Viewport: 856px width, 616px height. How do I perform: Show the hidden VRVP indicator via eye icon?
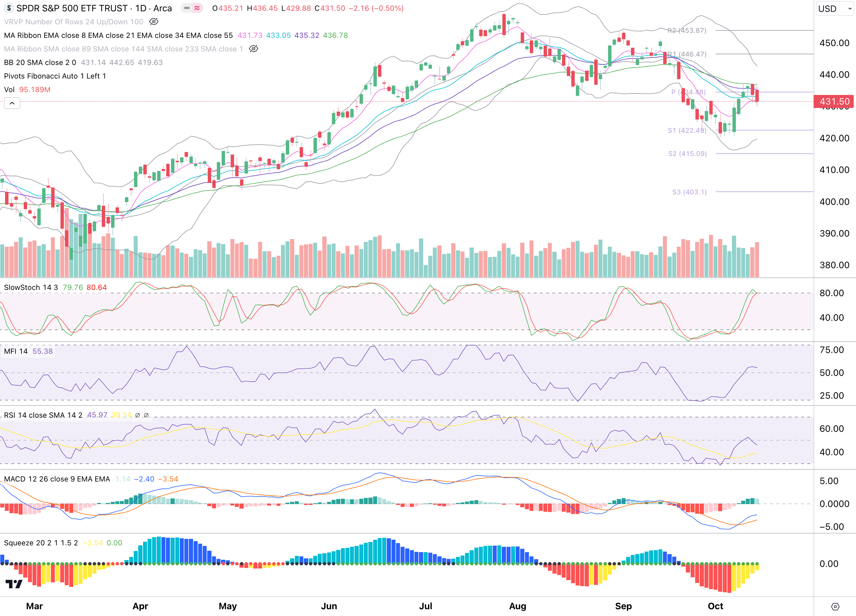pos(154,21)
